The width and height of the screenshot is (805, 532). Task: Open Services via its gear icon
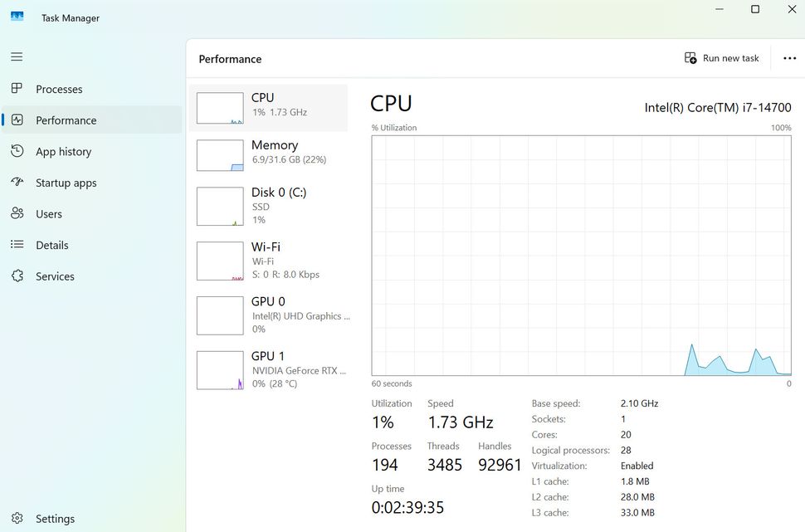17,276
